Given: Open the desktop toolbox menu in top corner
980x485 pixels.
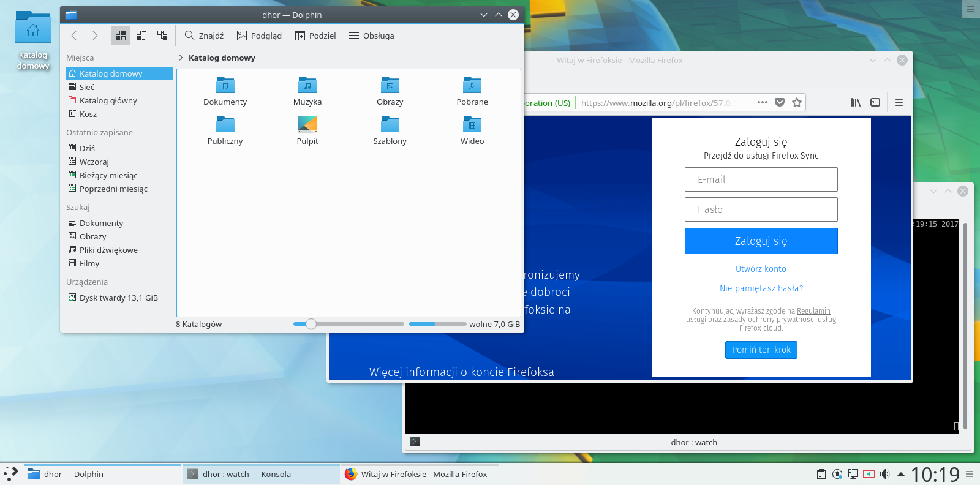Looking at the screenshot, I should tap(971, 9).
